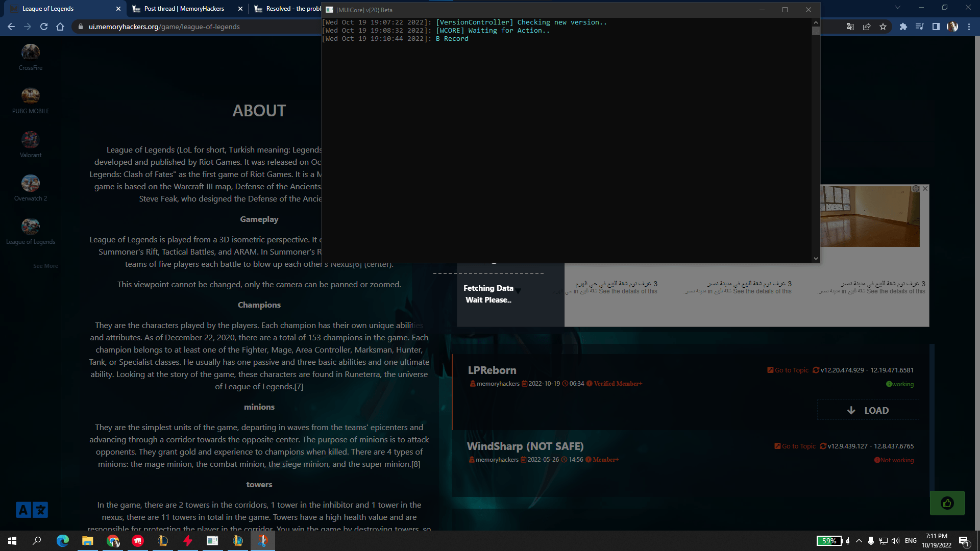
Task: Click LPReborn cheat title
Action: pyautogui.click(x=492, y=370)
